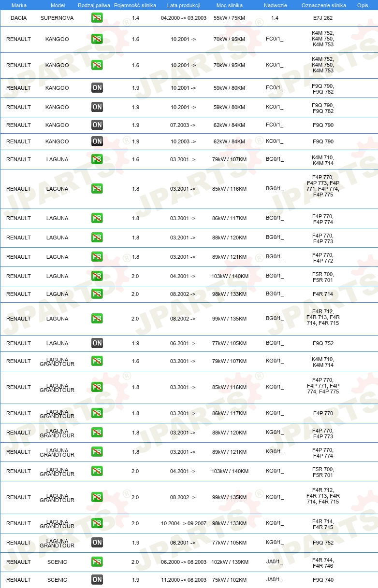Viewport: 378px width, 588px height.
Task: Click the production years 04.2000 -> 03.2003
Action: (x=184, y=18)
